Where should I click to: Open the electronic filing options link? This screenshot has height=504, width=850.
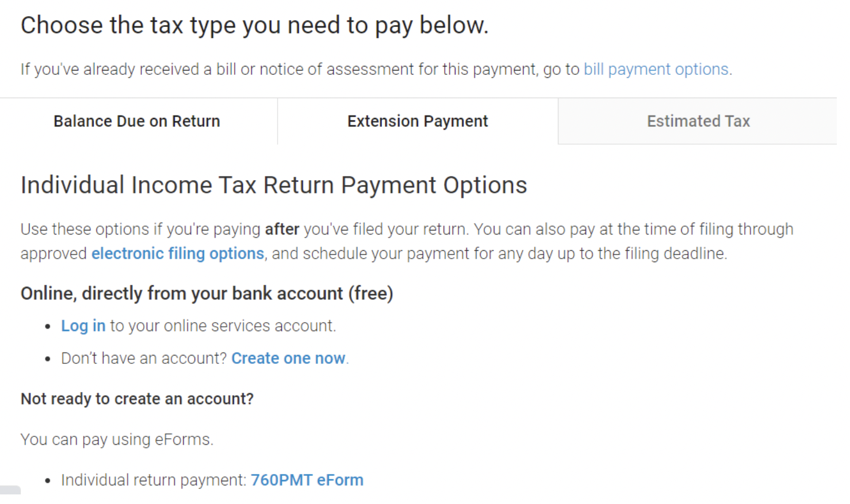178,253
